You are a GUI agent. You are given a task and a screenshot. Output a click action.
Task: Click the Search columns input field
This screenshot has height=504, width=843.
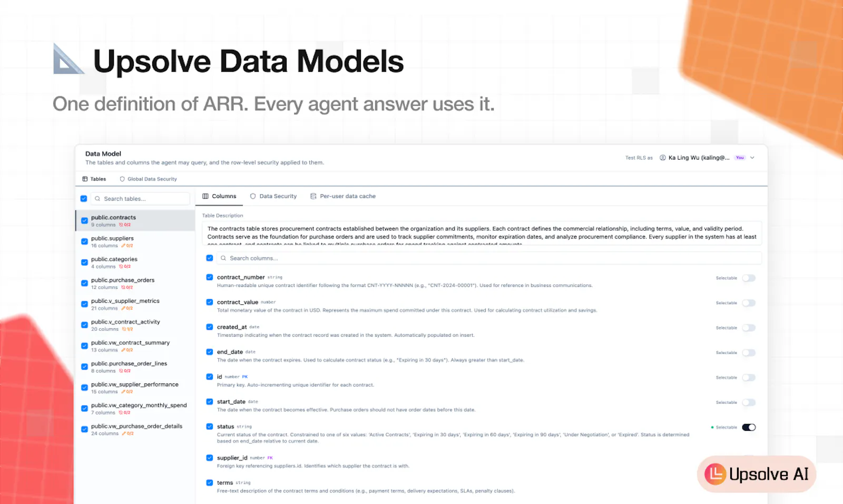489,258
